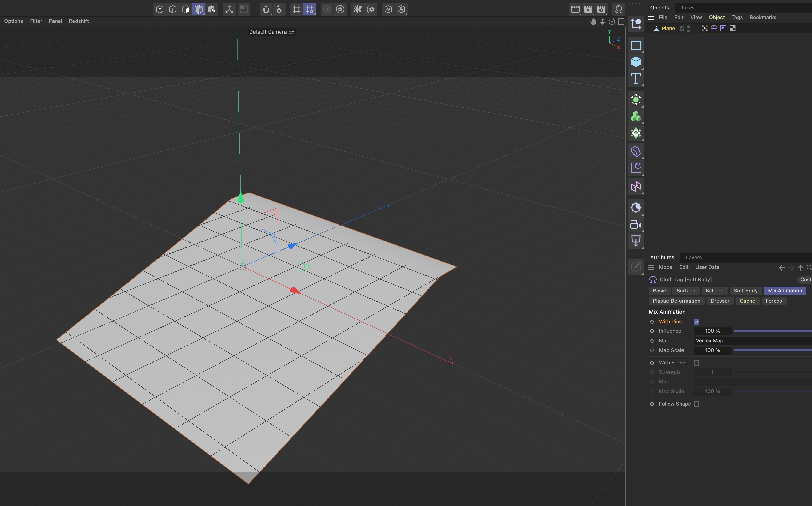Switch to the Takes tab

coord(687,8)
